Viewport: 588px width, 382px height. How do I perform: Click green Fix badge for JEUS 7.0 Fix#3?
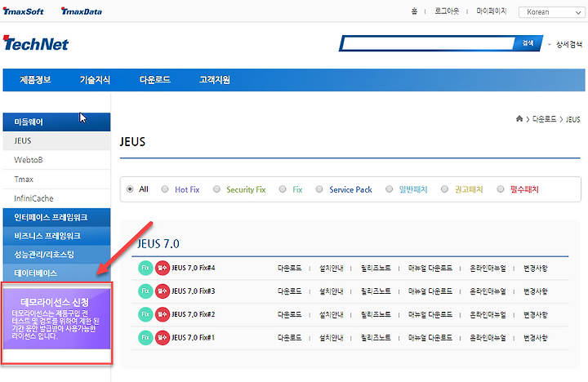click(x=145, y=291)
